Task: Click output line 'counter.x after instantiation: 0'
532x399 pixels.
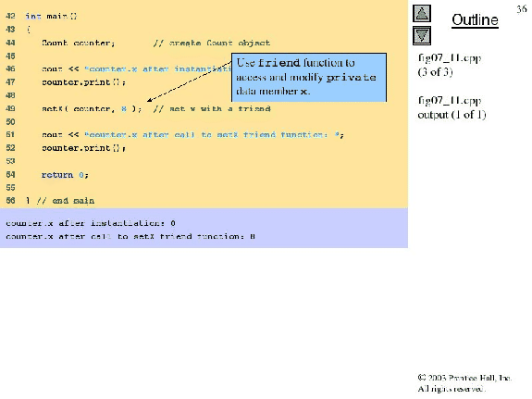Action: coord(91,223)
